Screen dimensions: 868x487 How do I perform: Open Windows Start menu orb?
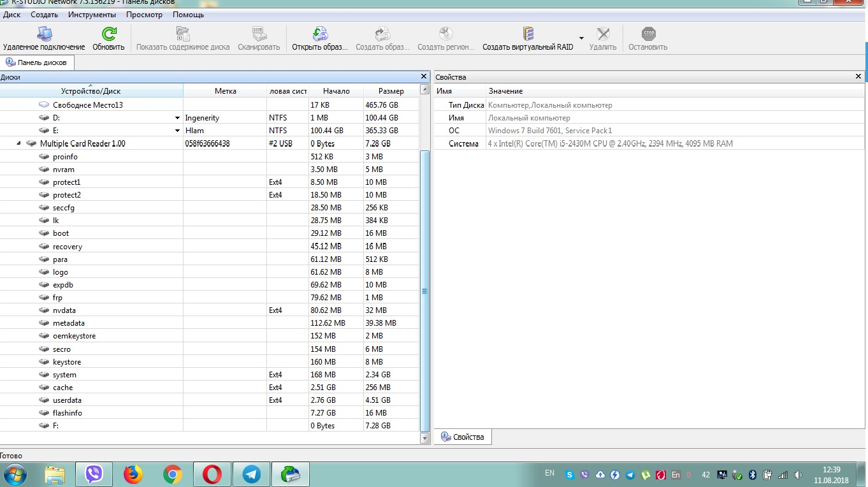pos(15,474)
